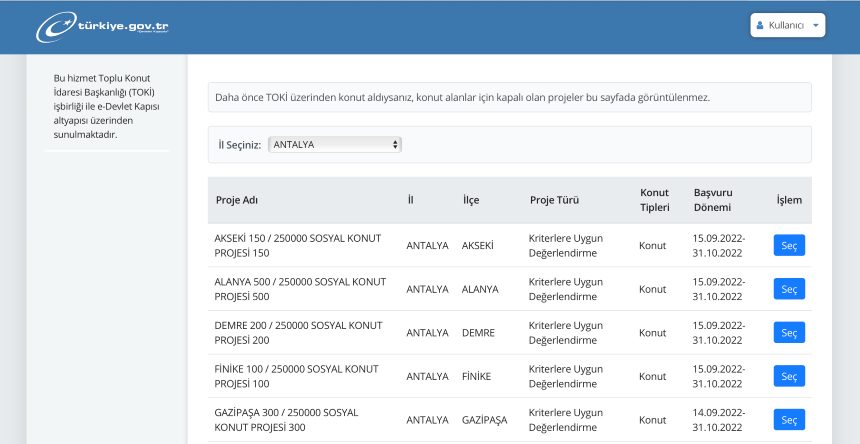Viewport: 860px width, 444px height.
Task: Click the ALANYA district cell
Action: click(x=480, y=289)
